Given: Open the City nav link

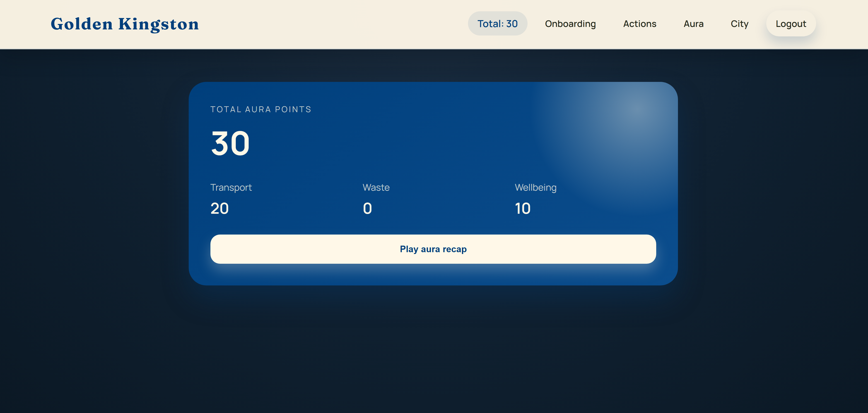Looking at the screenshot, I should coord(739,24).
